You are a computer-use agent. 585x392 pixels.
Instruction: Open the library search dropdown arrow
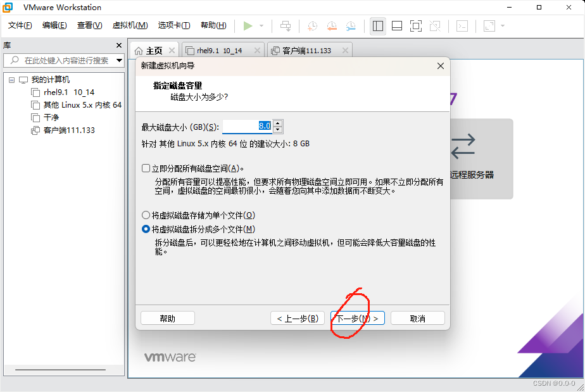tap(120, 60)
